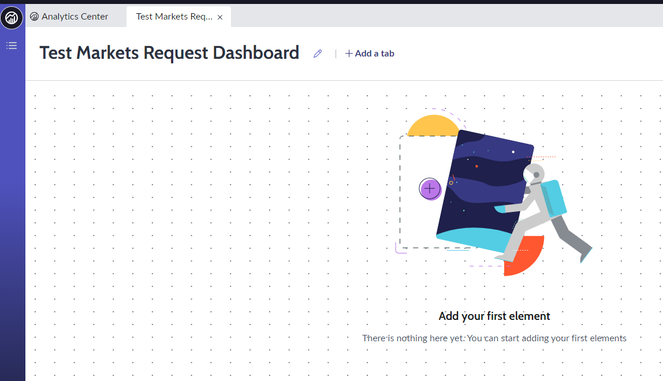Click the Analytics Center tab gauge icon
The image size is (663, 381).
click(x=34, y=16)
